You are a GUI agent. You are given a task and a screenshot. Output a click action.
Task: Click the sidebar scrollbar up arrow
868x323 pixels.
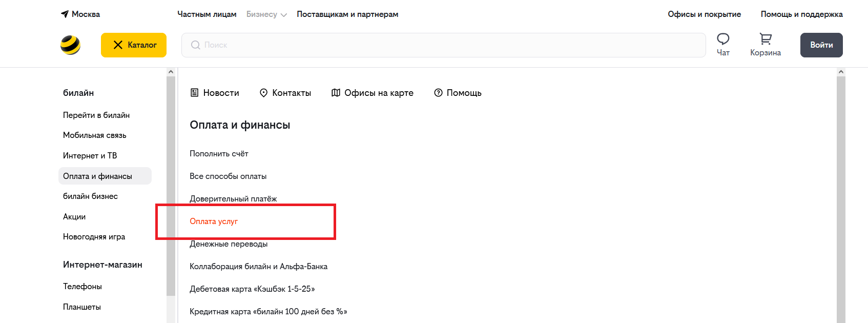click(x=171, y=72)
